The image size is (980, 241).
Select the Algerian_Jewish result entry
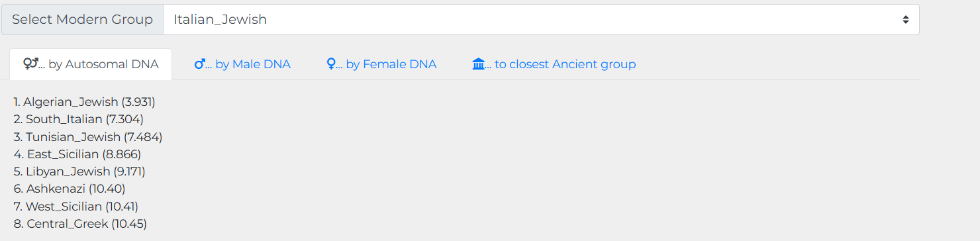[85, 102]
